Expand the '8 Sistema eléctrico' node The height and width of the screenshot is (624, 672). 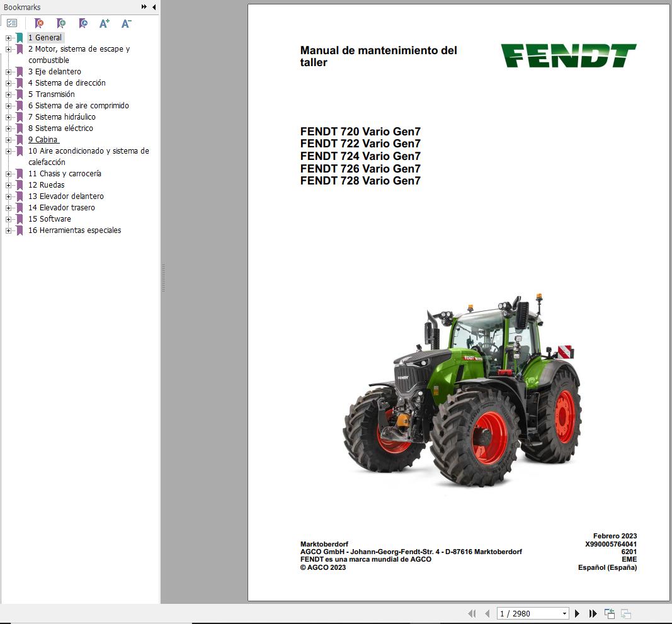[8, 128]
